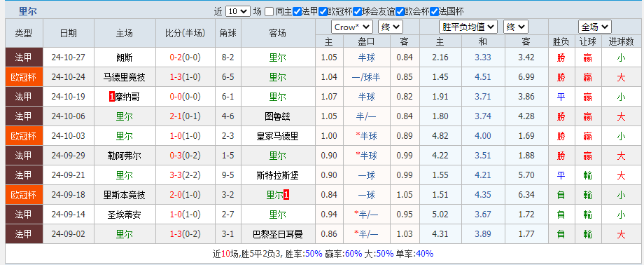The height and width of the screenshot is (265, 644).
Task: Uncheck the 法甲 league filter
Action: pos(297,12)
